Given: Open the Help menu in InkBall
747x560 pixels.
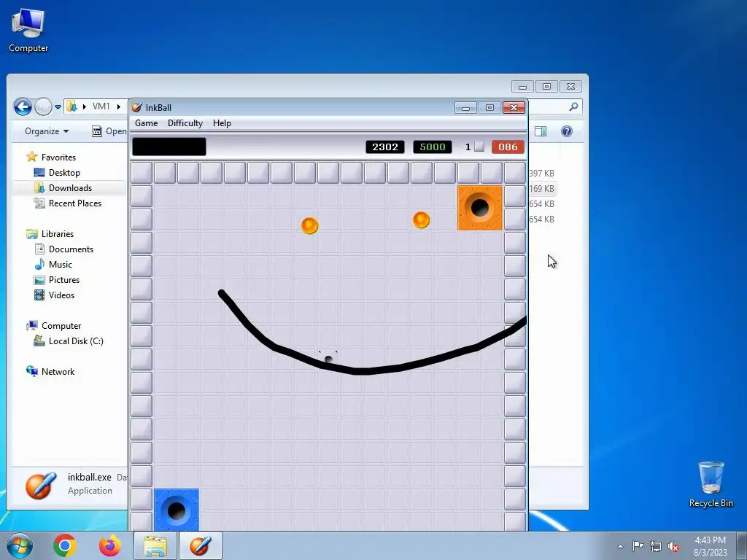Looking at the screenshot, I should 222,123.
